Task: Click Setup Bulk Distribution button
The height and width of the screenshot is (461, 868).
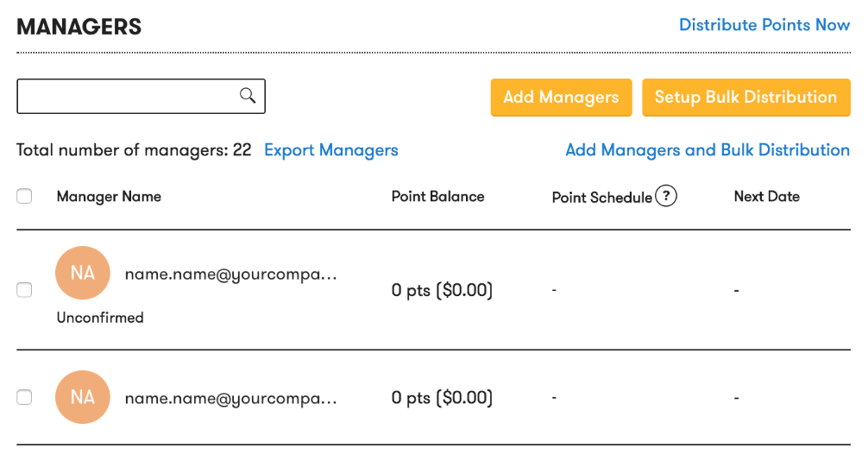Action: point(745,97)
